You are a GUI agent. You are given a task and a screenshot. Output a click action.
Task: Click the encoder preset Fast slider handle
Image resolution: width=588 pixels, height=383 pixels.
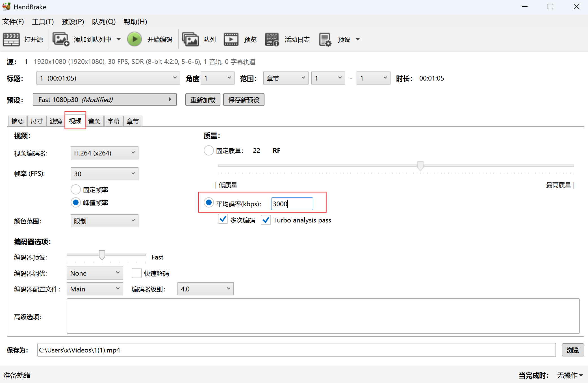[x=102, y=255]
